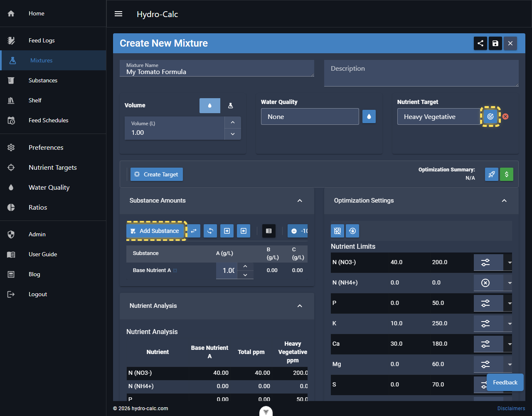Click the highlighted nutrient target icon
Image resolution: width=532 pixels, height=416 pixels.
pyautogui.click(x=490, y=116)
